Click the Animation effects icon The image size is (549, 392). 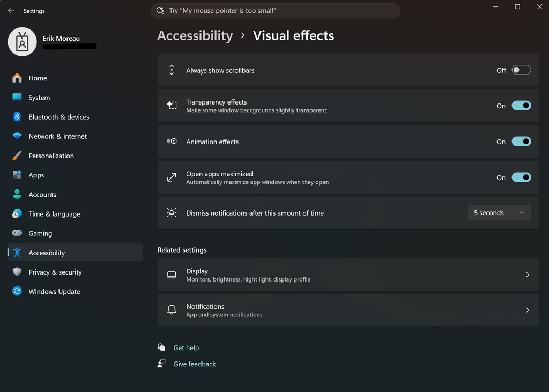point(172,141)
